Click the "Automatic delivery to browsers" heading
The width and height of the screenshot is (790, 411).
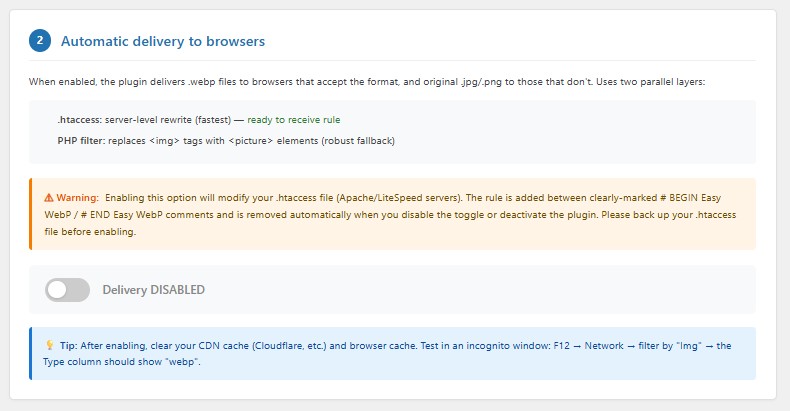163,41
